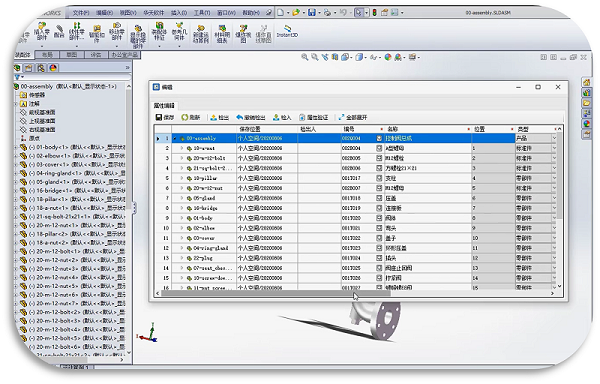Click the horizontal scrollbar thumb of the table
This screenshot has height=384, width=600.
[276, 293]
